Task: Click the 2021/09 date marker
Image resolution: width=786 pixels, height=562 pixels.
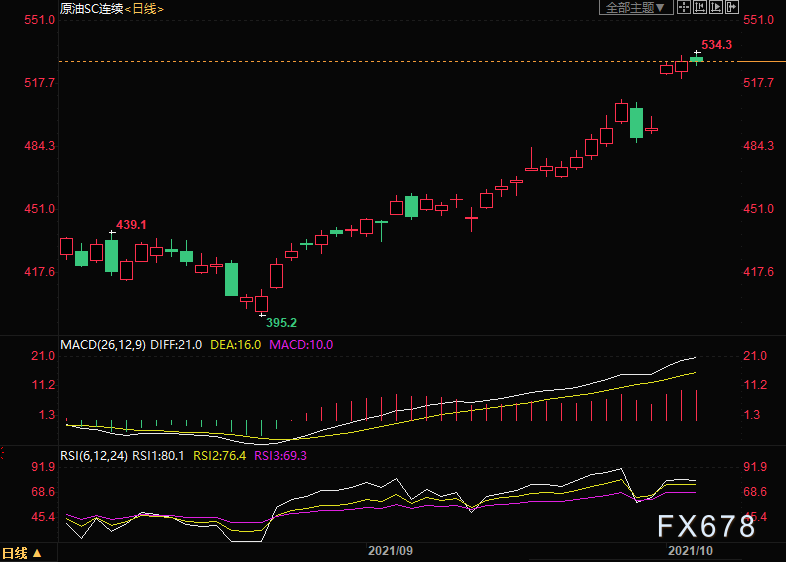Action: click(x=390, y=551)
